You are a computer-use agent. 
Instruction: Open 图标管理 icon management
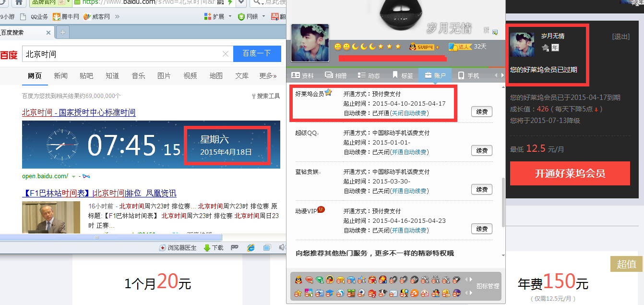(488, 286)
